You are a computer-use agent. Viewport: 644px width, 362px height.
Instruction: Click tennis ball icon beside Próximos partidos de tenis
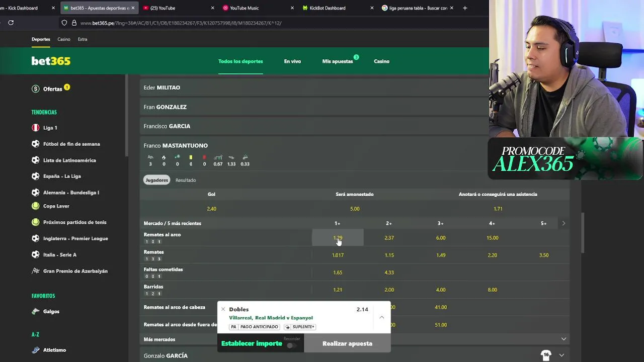(x=35, y=222)
